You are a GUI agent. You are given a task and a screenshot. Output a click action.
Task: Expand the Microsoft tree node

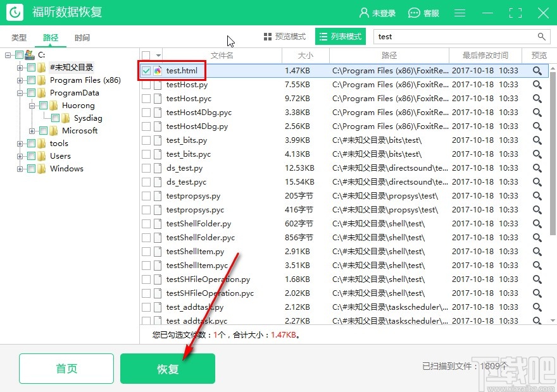pyautogui.click(x=32, y=131)
